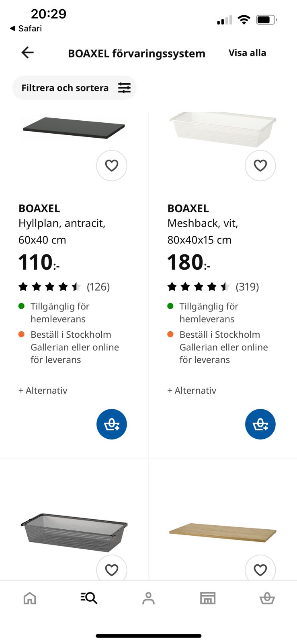Screen dimensions: 297x644
Task: Add Meshback vit 80x40x15 to cart
Action: point(260,424)
